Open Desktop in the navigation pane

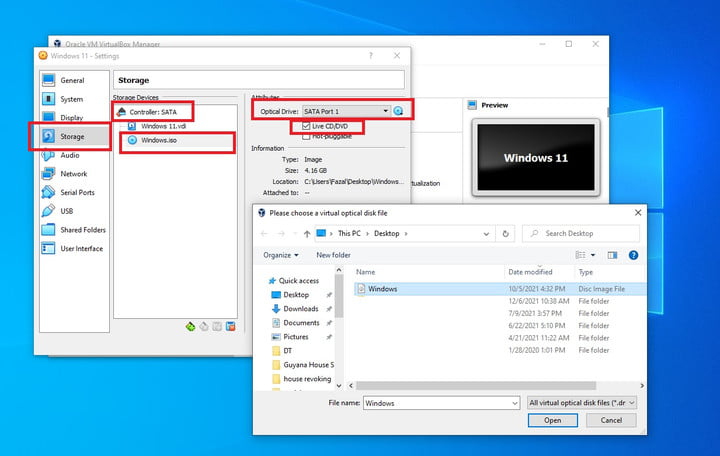[x=296, y=295]
